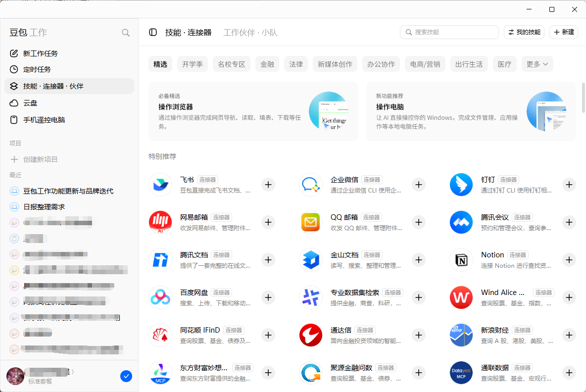Add the 钉钉 connector with its plus button
The width and height of the screenshot is (586, 392).
(569, 185)
